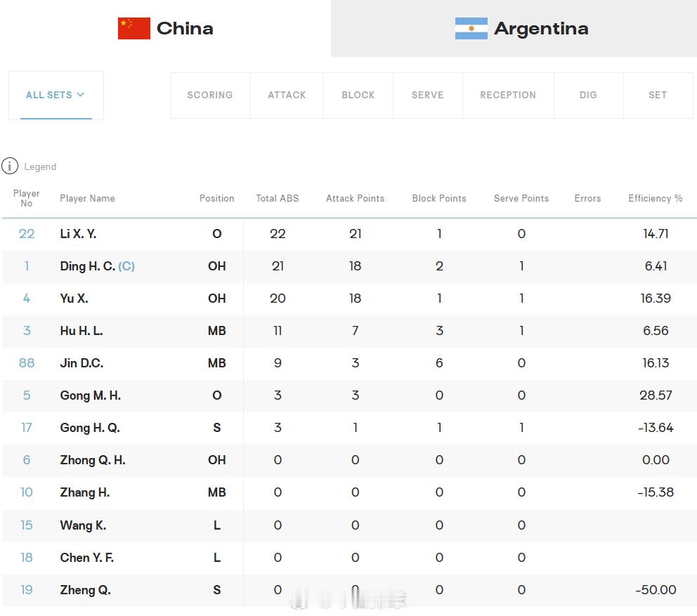Show the RECEPTION tab
The height and width of the screenshot is (616, 697).
508,95
